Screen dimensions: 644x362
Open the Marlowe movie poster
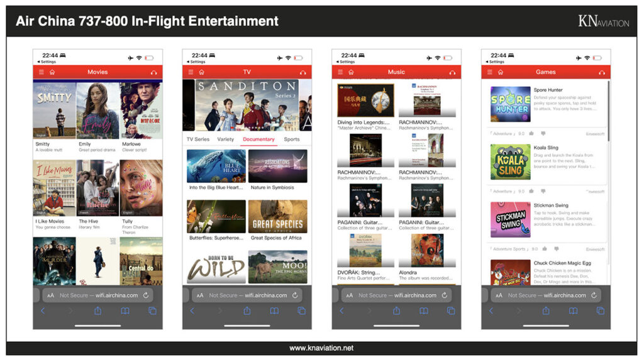click(142, 111)
